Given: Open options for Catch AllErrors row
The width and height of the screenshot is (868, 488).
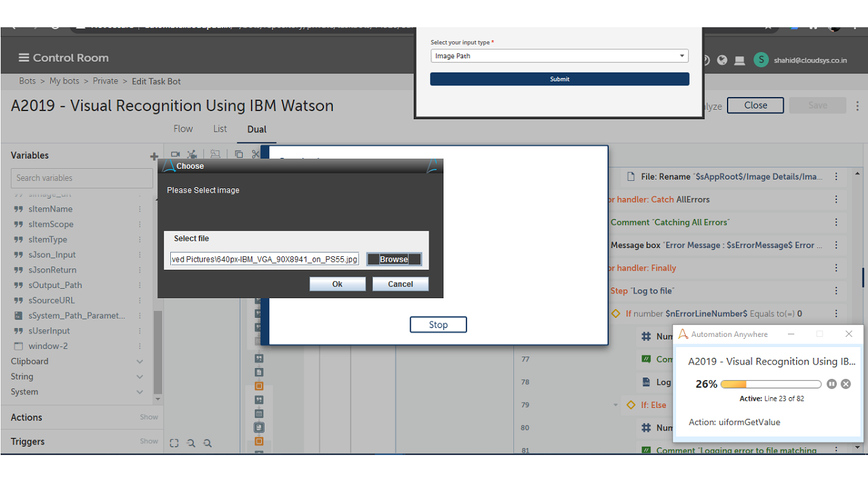Looking at the screenshot, I should pyautogui.click(x=837, y=200).
